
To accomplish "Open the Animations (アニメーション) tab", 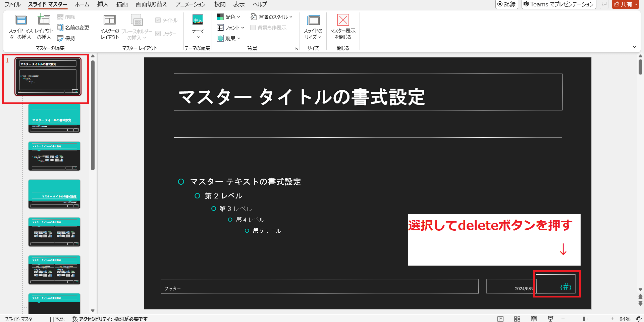I will (x=191, y=4).
